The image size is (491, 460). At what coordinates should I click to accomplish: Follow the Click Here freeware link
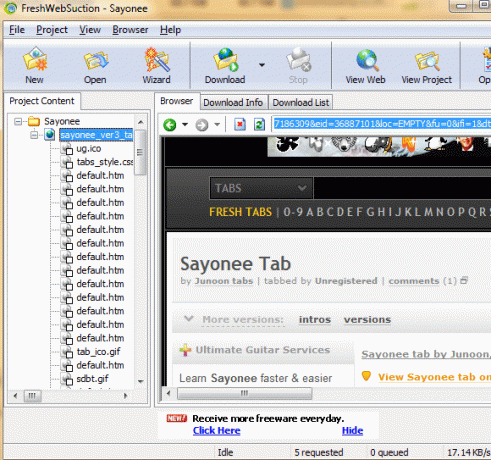217,431
